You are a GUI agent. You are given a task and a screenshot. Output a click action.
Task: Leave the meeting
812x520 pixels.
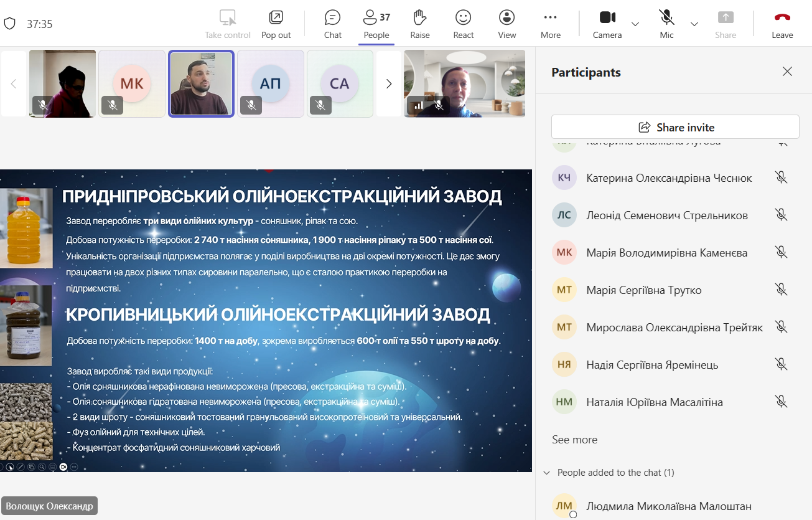pos(782,24)
